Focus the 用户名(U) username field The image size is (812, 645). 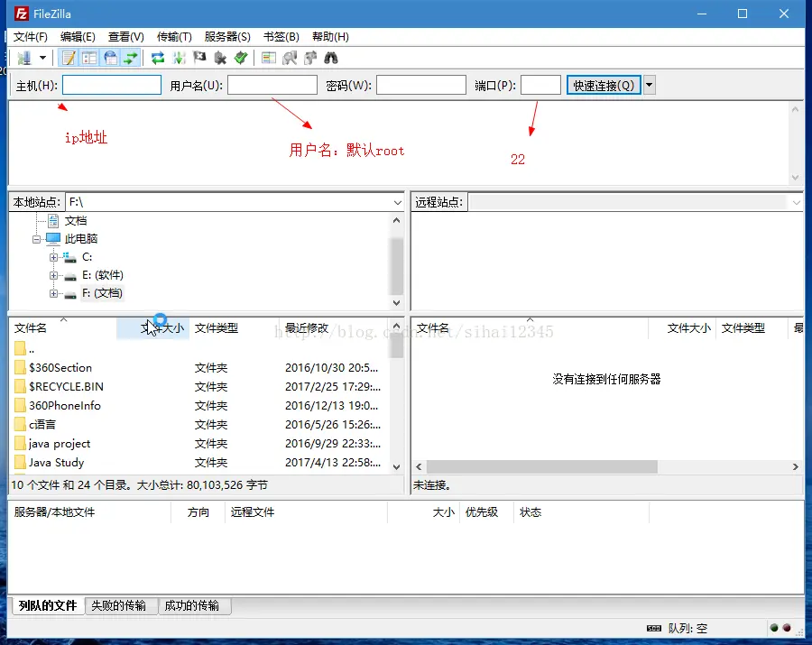coord(272,85)
